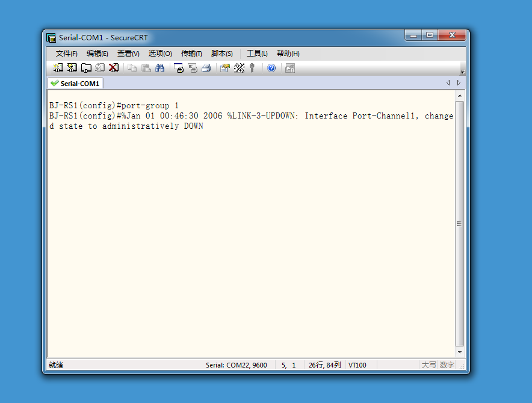Click the tab scroll left arrow
Viewport: 532px width, 403px height.
click(x=448, y=83)
